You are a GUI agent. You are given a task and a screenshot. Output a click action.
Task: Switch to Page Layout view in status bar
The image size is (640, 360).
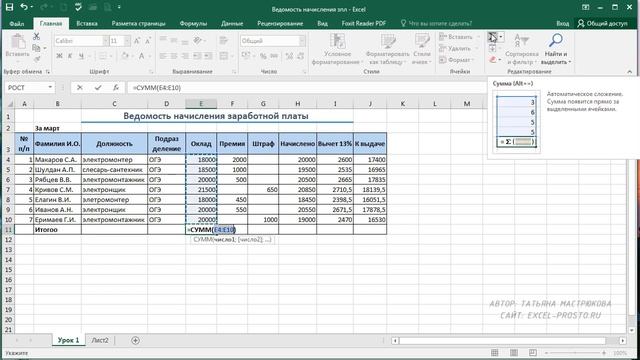(x=514, y=352)
